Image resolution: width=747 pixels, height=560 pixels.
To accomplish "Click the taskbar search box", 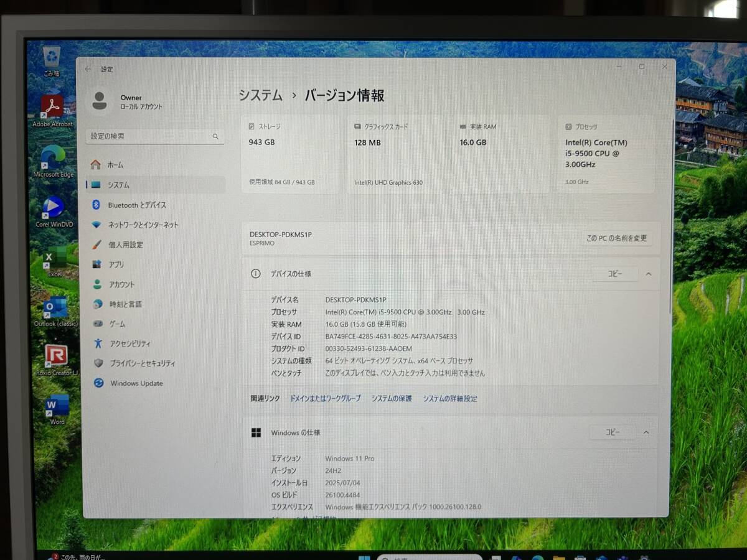I will 430,557.
